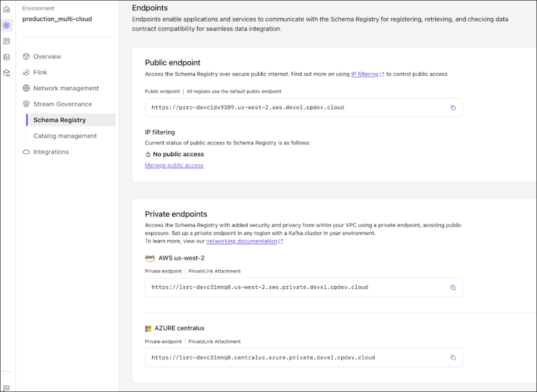Open the billing icon in the left rail
The image size is (537, 392).
[x=6, y=41]
